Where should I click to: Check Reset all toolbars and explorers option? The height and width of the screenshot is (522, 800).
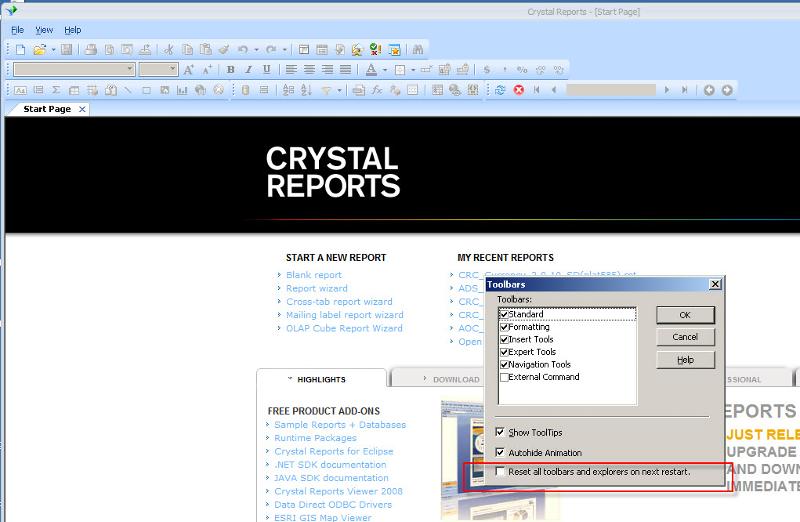500,471
